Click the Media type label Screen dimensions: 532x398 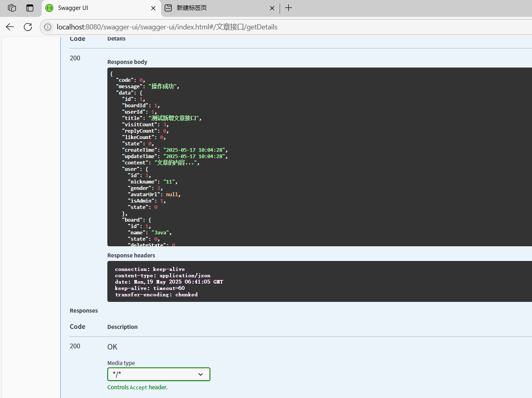click(121, 363)
